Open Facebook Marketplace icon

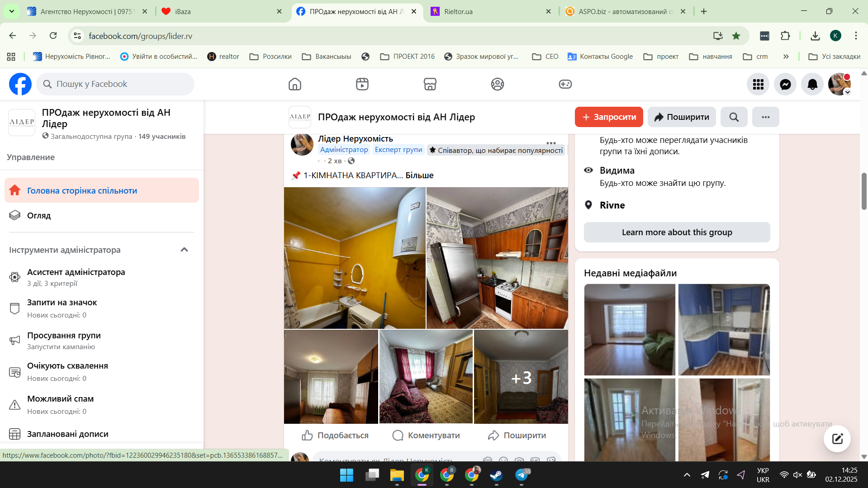tap(430, 84)
